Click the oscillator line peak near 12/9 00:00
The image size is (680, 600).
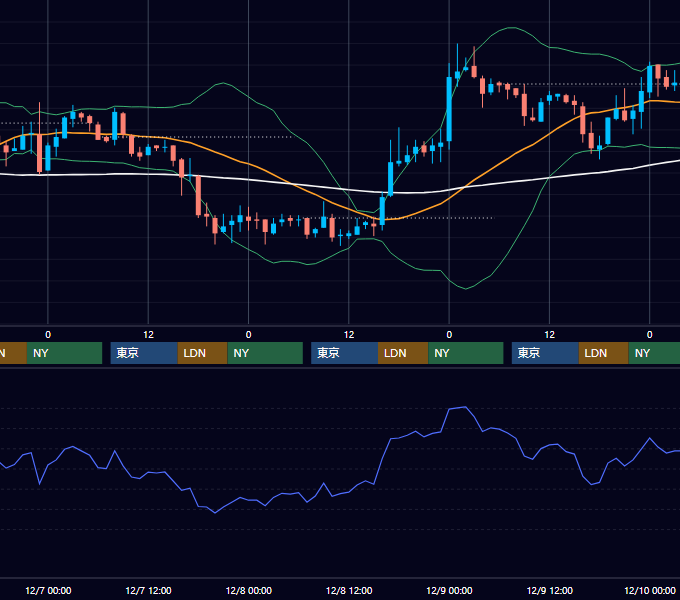coord(465,407)
